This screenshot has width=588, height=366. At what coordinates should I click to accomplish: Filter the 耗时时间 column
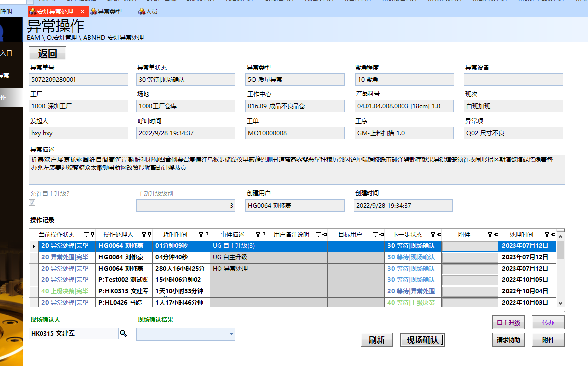pyautogui.click(x=201, y=235)
